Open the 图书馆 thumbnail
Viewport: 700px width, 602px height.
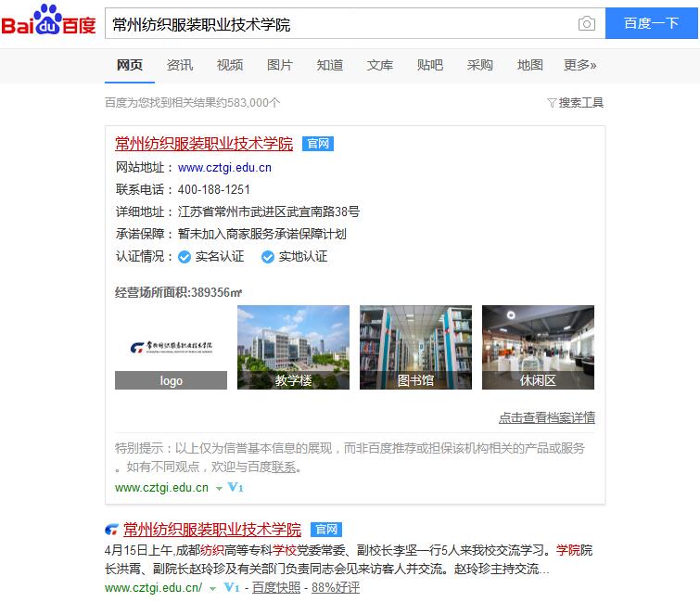click(x=415, y=348)
